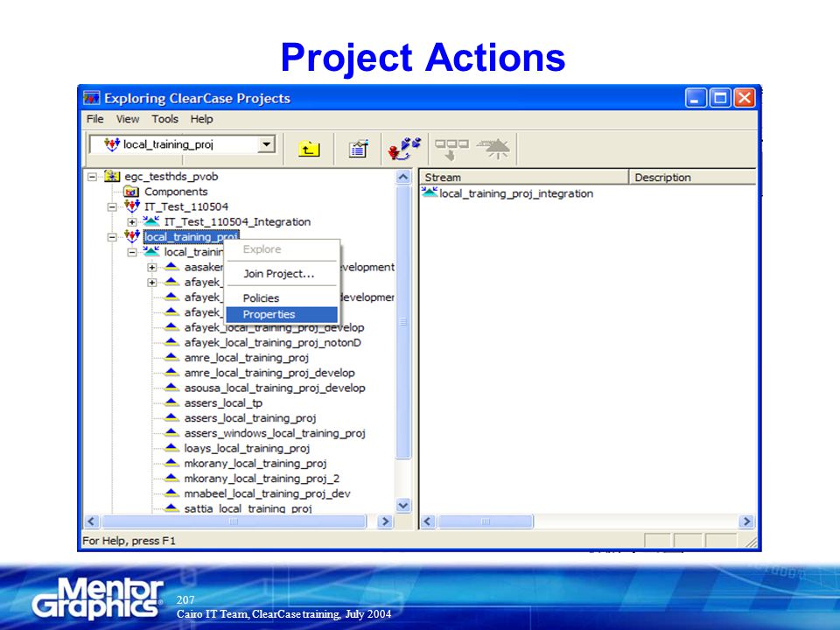The height and width of the screenshot is (630, 840).
Task: Click the right pane scroll left arrow
Action: [x=428, y=521]
